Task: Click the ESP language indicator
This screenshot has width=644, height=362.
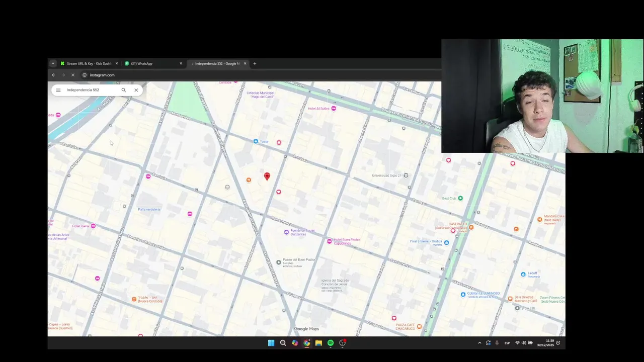Action: pyautogui.click(x=507, y=343)
